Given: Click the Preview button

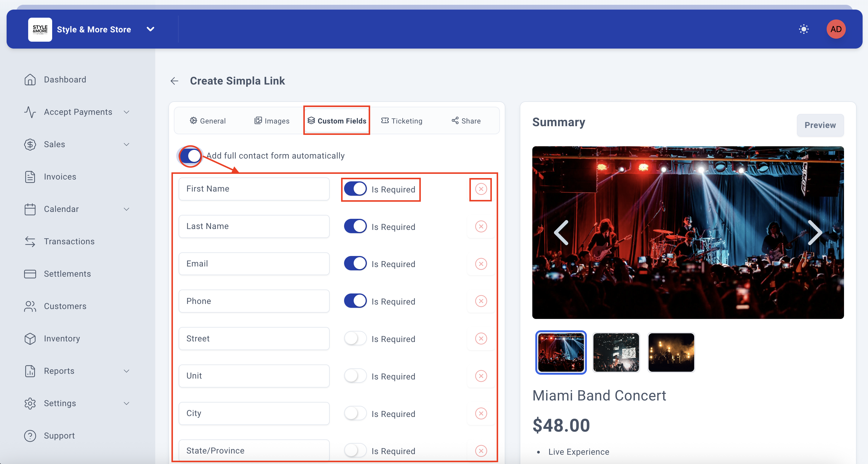Looking at the screenshot, I should [x=820, y=125].
